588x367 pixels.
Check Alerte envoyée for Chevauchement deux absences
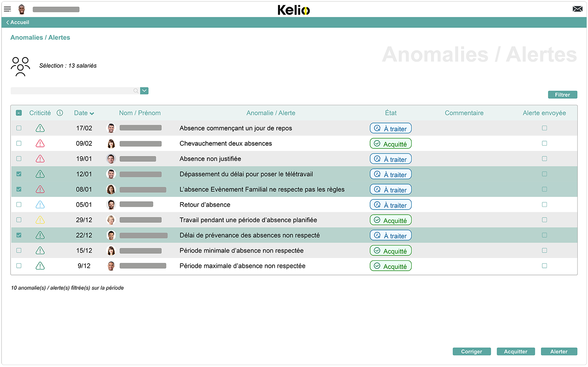tap(544, 143)
